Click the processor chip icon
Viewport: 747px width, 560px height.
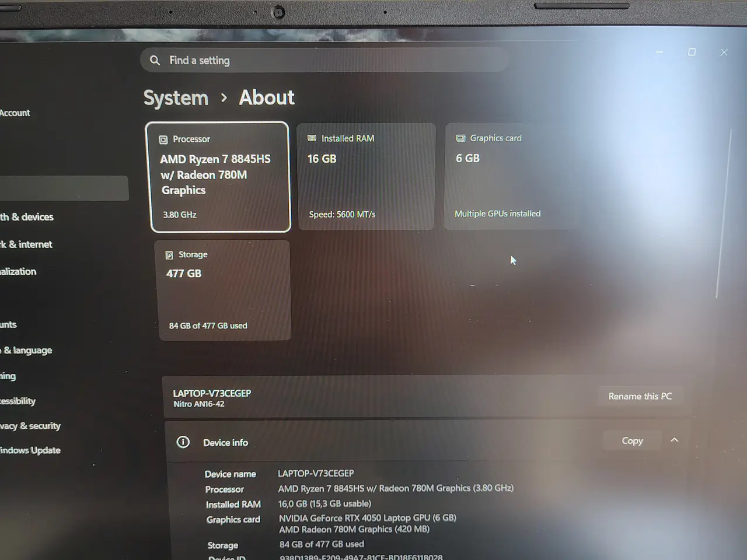point(163,139)
